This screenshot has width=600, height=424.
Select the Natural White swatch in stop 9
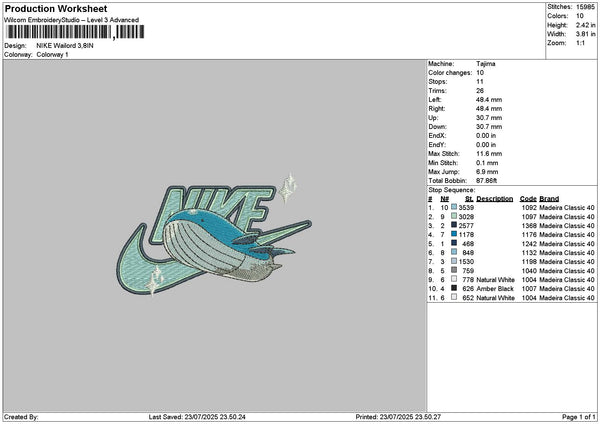(454, 279)
